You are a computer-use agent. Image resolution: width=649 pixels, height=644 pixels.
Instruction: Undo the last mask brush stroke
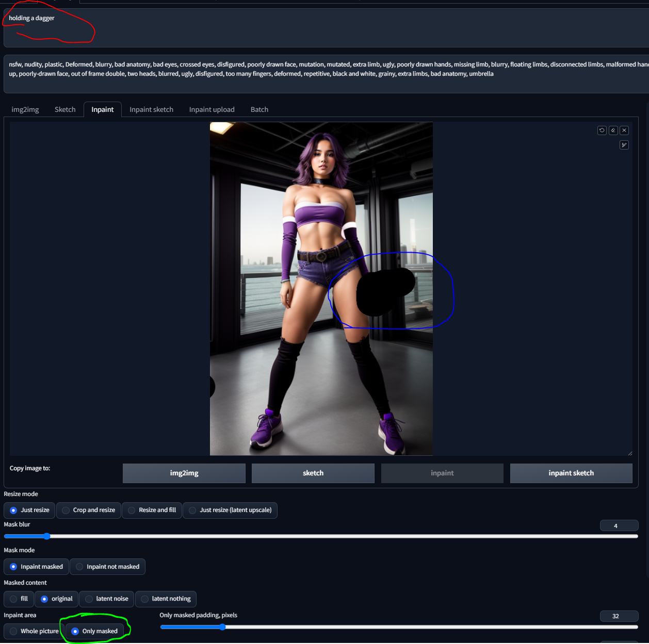coord(602,130)
